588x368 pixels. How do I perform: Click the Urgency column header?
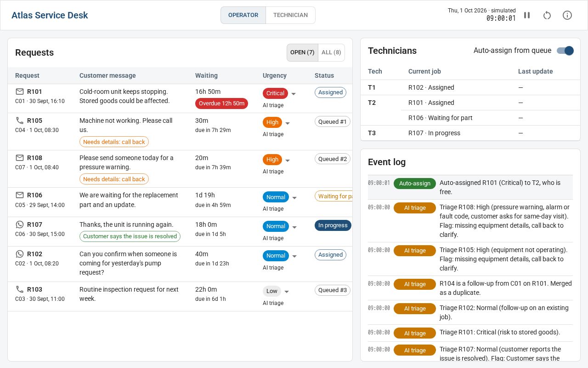[275, 75]
